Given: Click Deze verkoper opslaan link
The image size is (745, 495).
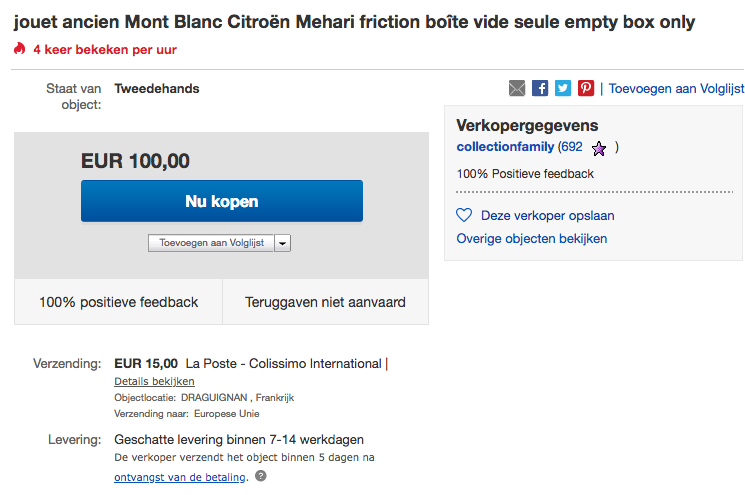Looking at the screenshot, I should coord(547,216).
